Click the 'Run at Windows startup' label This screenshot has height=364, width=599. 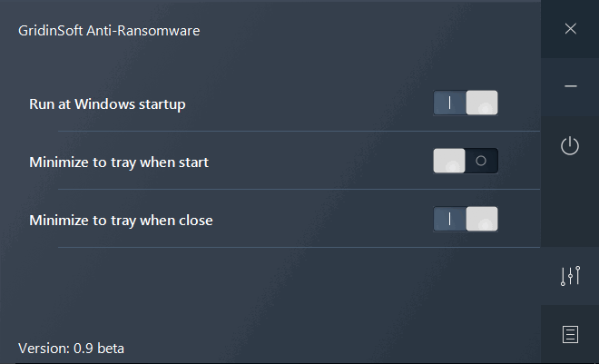pos(107,103)
